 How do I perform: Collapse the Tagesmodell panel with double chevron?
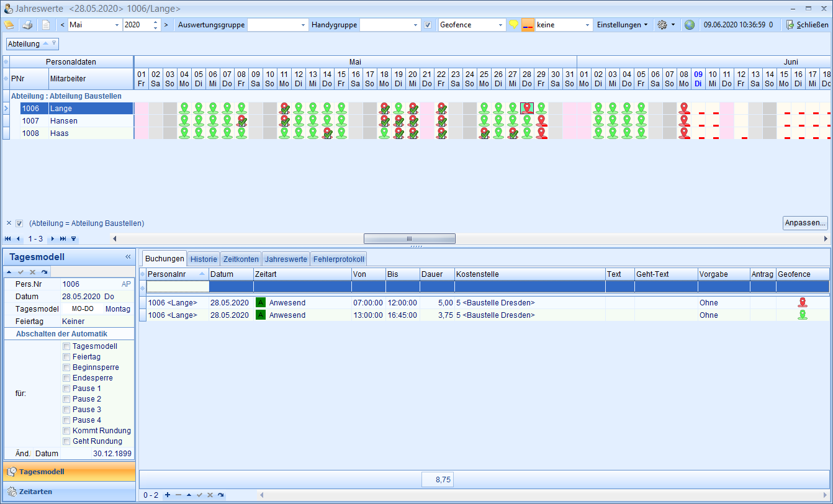point(128,257)
